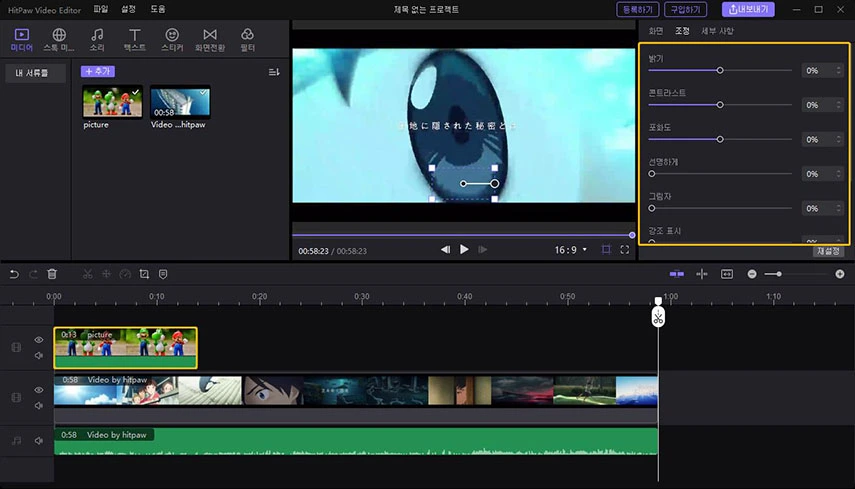This screenshot has height=489, width=855.
Task: Hide the Video by hitpaw track
Action: pyautogui.click(x=39, y=390)
